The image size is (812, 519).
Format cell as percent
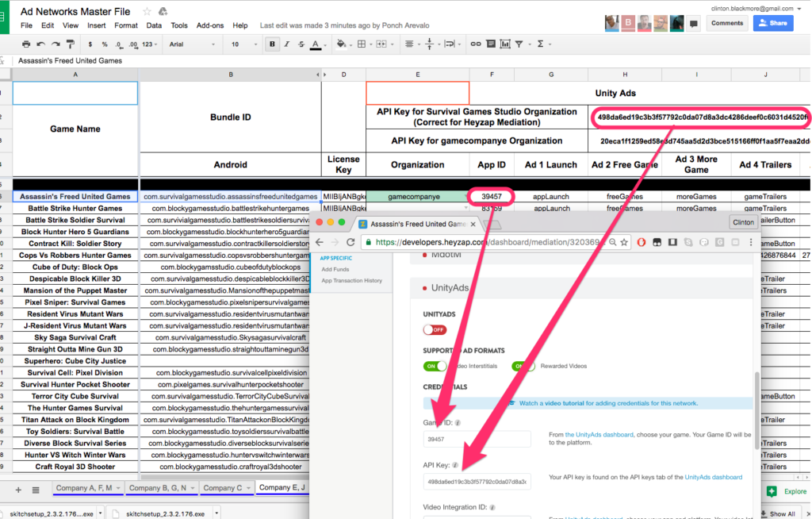click(105, 44)
